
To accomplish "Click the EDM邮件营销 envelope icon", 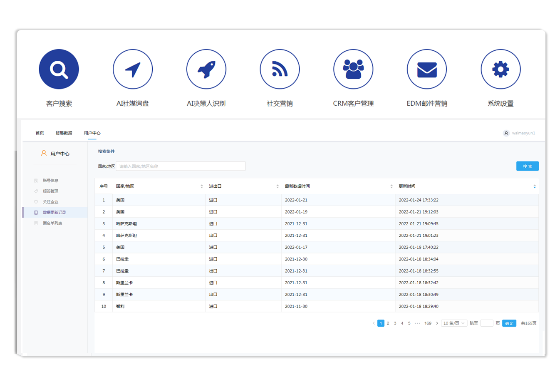I will coord(427,69).
